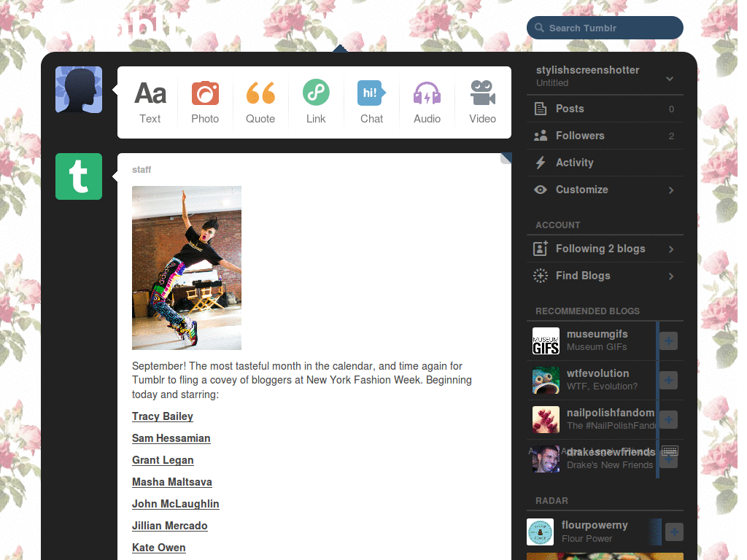
Task: Open the flourpowerny radar thumbnail
Action: click(x=541, y=532)
